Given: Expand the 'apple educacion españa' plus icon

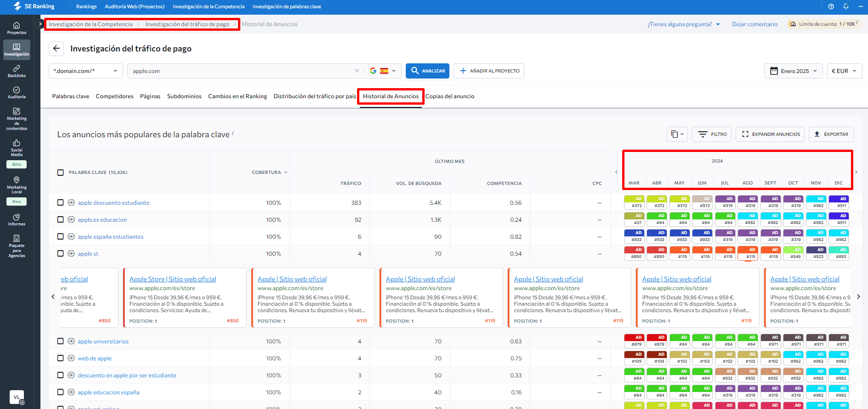Looking at the screenshot, I should coord(71,392).
